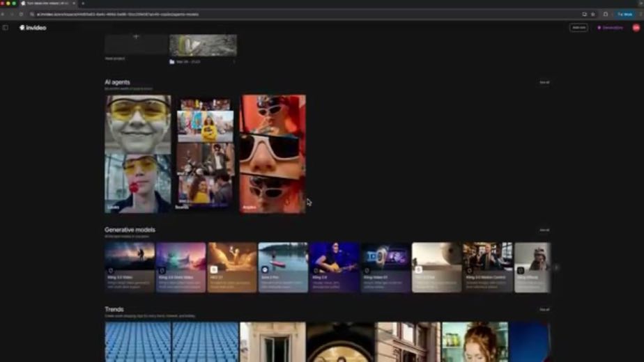This screenshot has width=644, height=362.
Task: Select the Motion Control model card with man in cafe
Action: 488,267
